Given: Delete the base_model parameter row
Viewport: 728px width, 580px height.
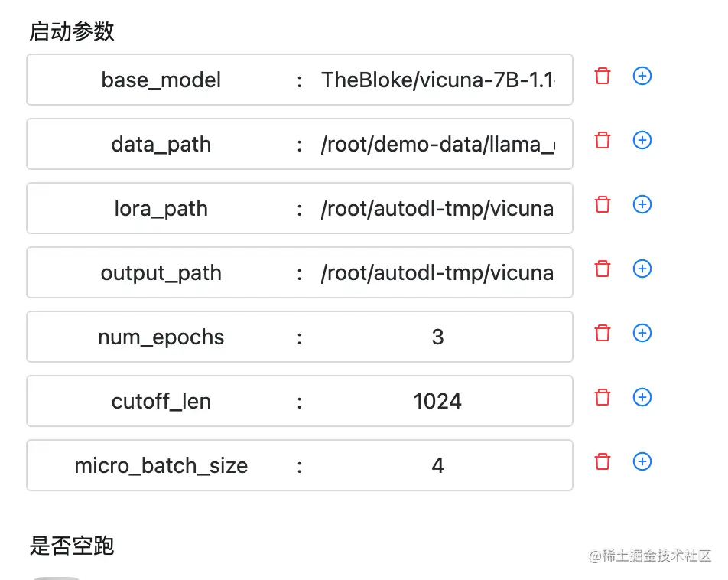Looking at the screenshot, I should pyautogui.click(x=603, y=76).
